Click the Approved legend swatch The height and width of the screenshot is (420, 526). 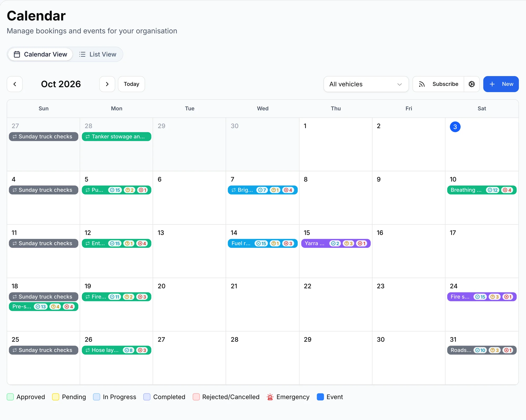click(10, 397)
